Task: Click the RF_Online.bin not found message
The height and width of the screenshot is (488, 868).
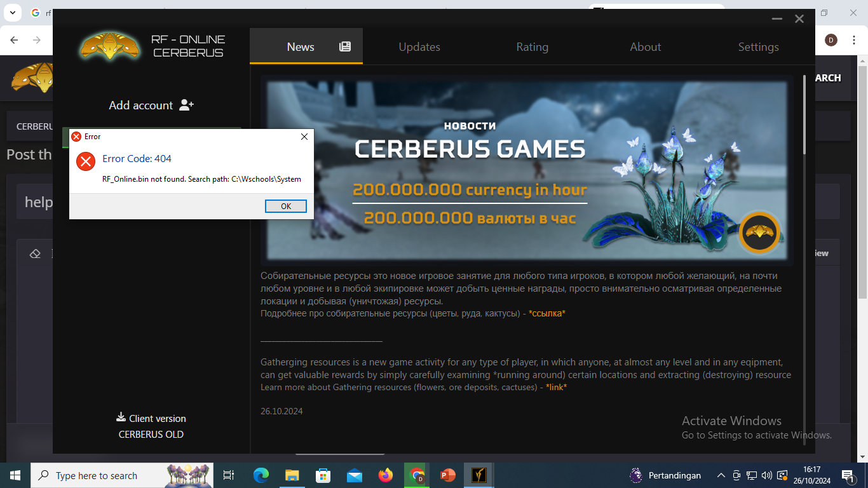Action: click(x=201, y=179)
